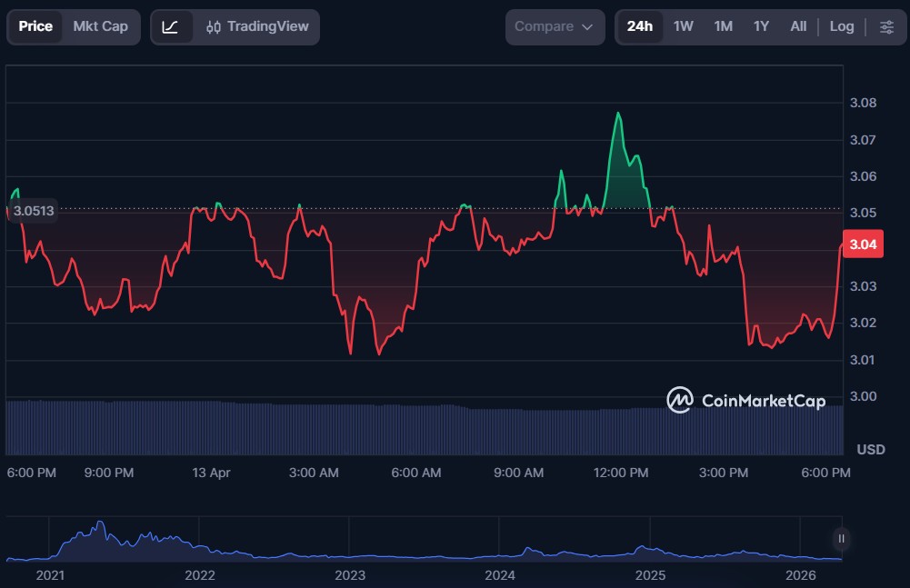Select the 24h time range

click(639, 26)
